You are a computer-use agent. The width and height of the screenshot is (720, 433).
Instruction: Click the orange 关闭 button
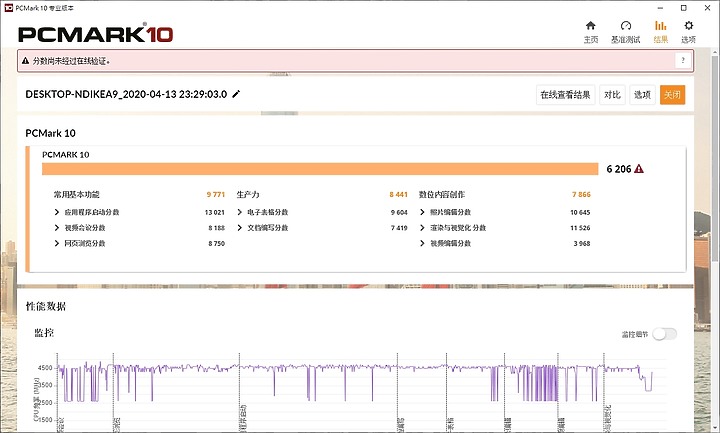[672, 95]
